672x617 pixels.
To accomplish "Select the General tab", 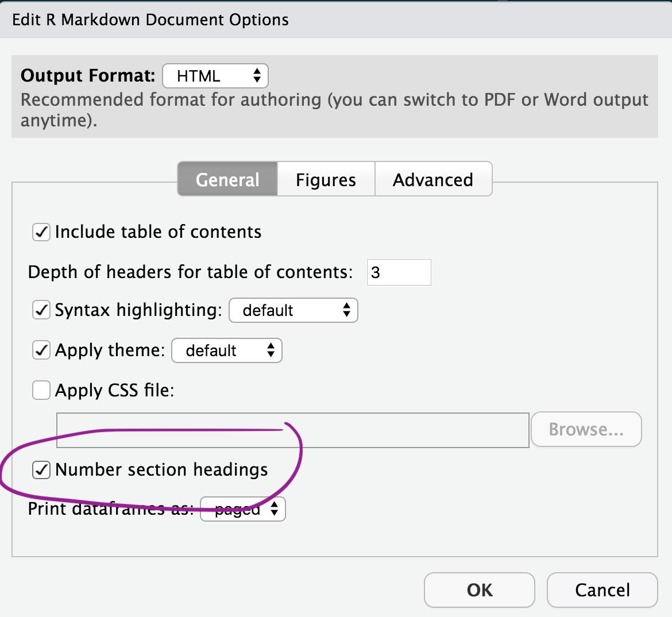I will coord(227,179).
